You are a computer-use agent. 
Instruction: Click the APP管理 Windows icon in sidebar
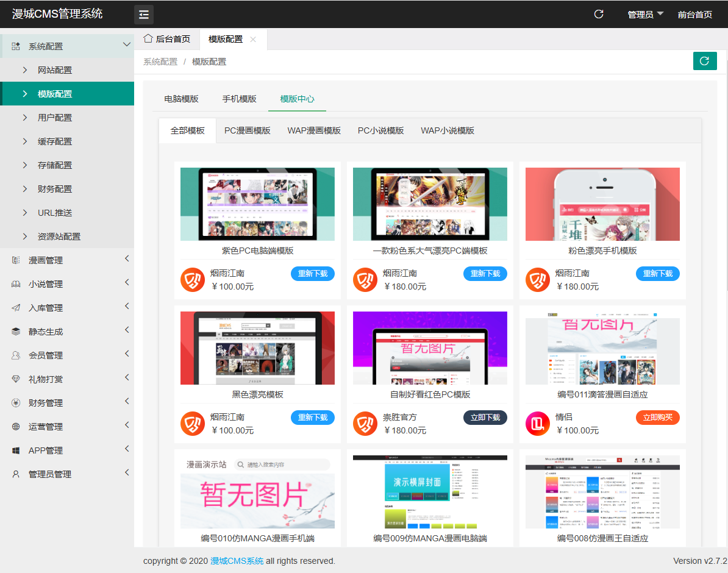pyautogui.click(x=16, y=450)
